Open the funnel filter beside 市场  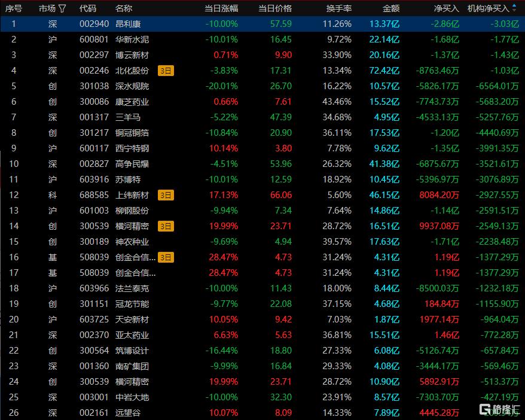point(62,8)
